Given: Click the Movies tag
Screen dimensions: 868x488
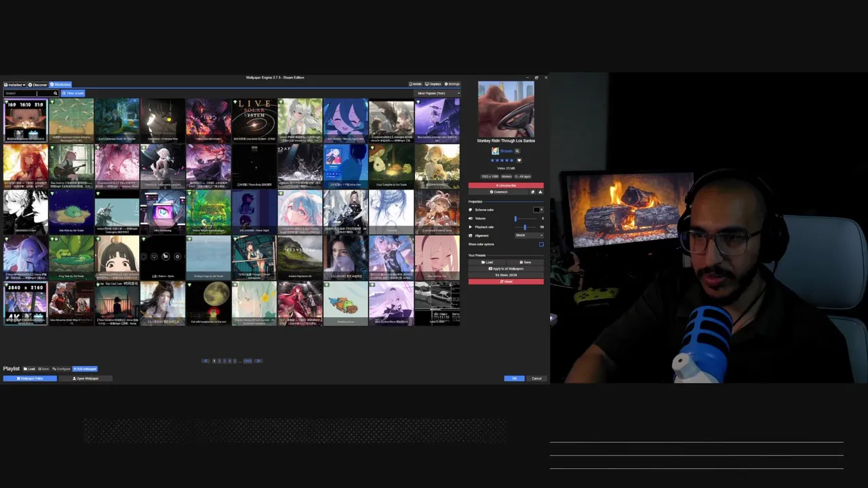Looking at the screenshot, I should tap(507, 176).
